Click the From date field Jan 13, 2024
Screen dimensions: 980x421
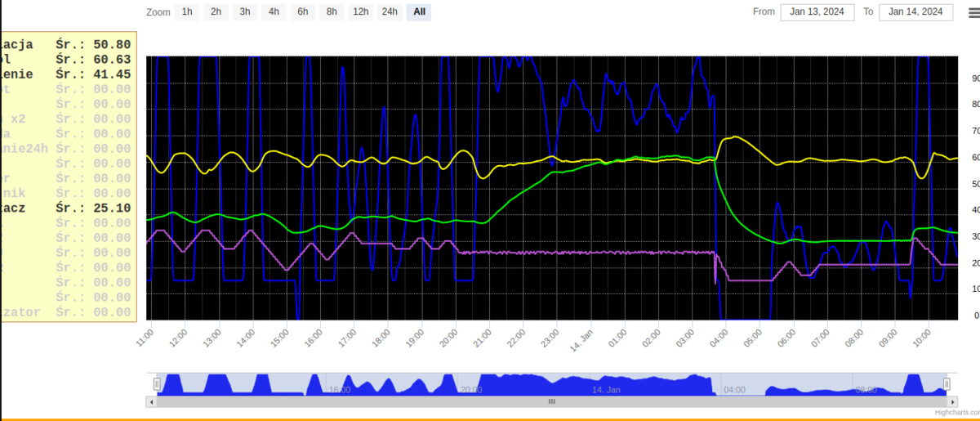tap(817, 12)
